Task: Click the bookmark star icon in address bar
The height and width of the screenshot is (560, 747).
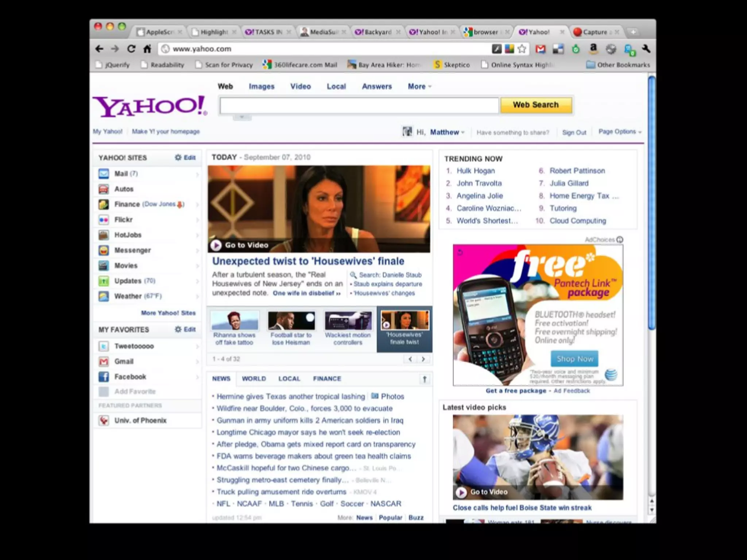Action: point(522,49)
